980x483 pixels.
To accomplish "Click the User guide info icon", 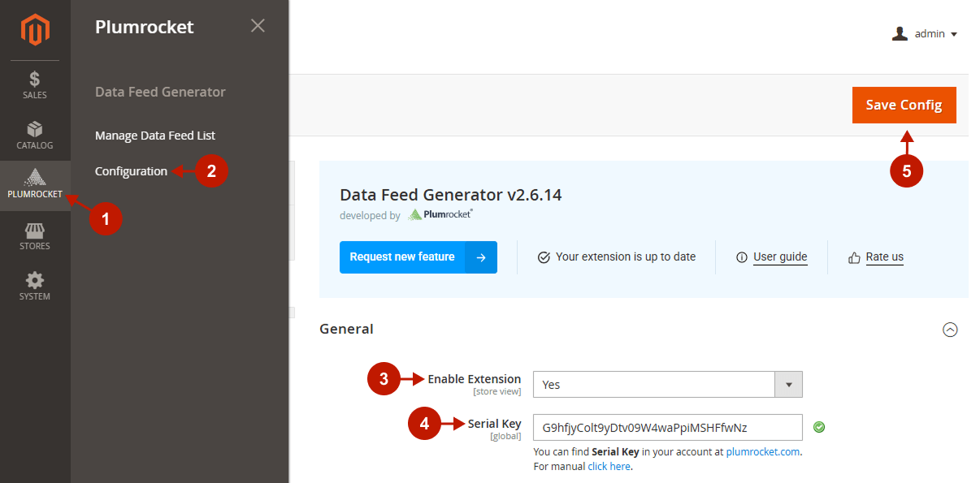I will coord(741,257).
